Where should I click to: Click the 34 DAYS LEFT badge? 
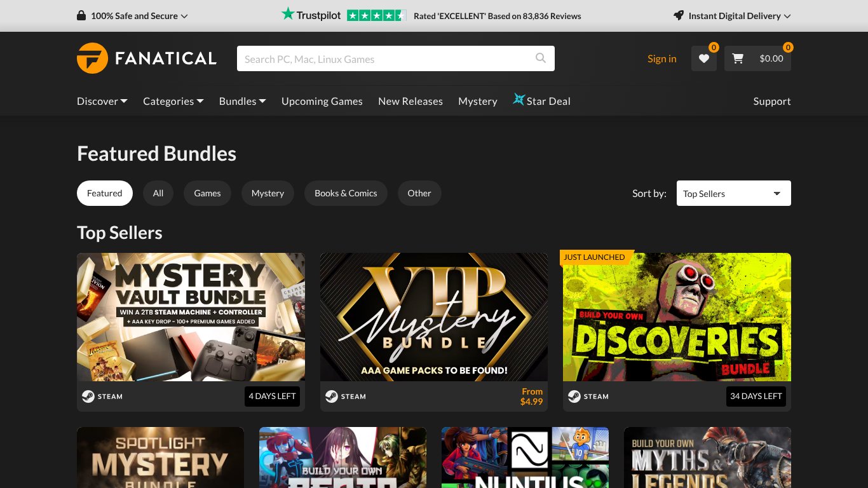pyautogui.click(x=756, y=396)
